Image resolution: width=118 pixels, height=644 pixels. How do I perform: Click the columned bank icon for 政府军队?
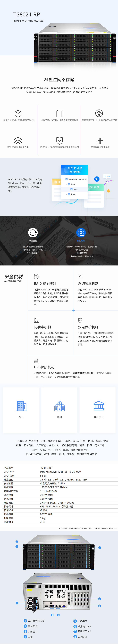coord(99,406)
